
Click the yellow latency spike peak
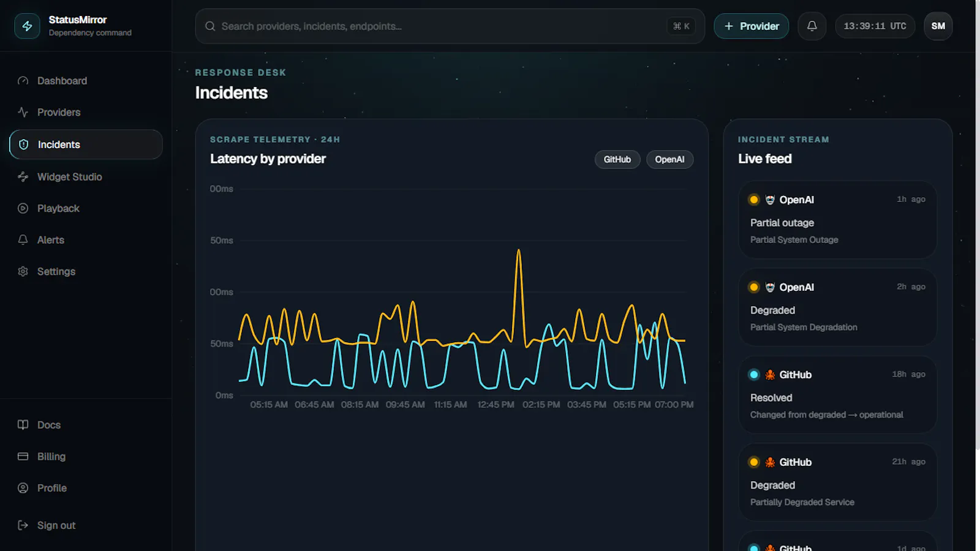[519, 250]
